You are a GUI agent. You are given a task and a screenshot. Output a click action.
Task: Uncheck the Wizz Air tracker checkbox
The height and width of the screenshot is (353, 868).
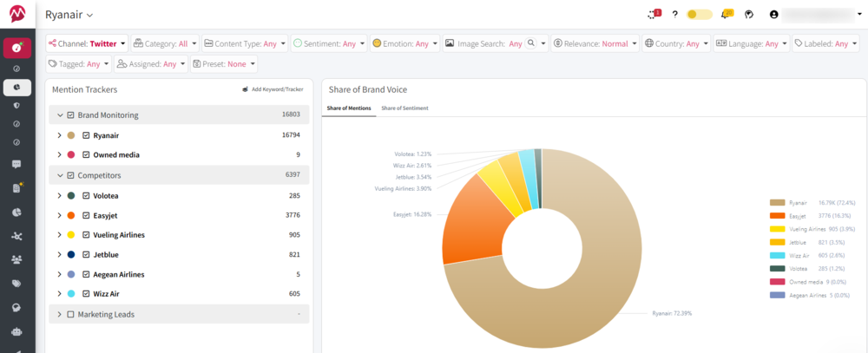86,294
